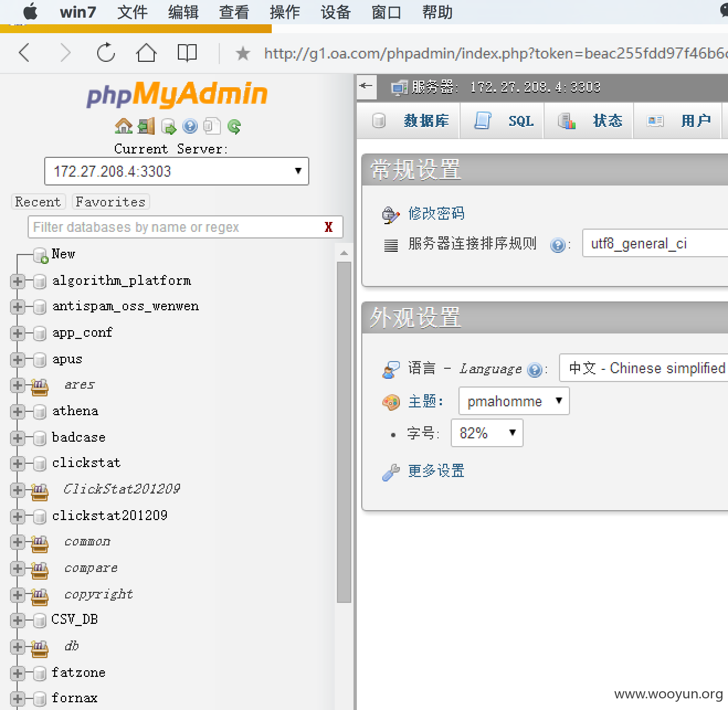Screen dimensions: 728x710
Task: Click the Favorites button
Action: click(x=110, y=202)
